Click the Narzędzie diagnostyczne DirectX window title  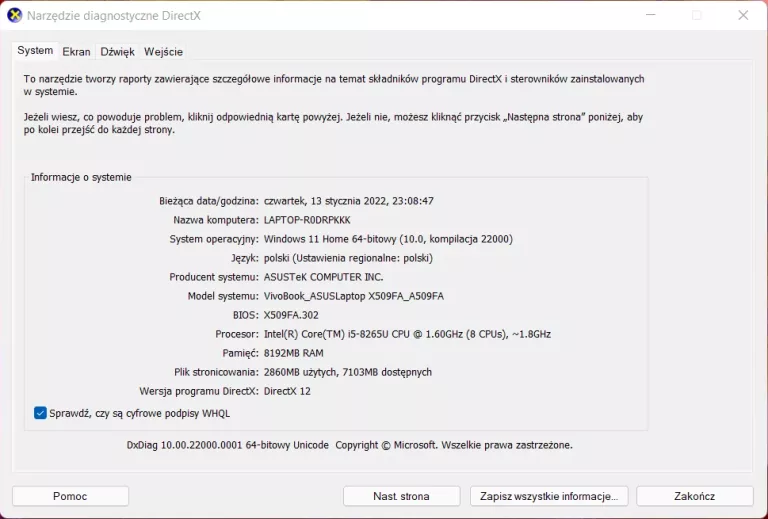click(x=114, y=16)
